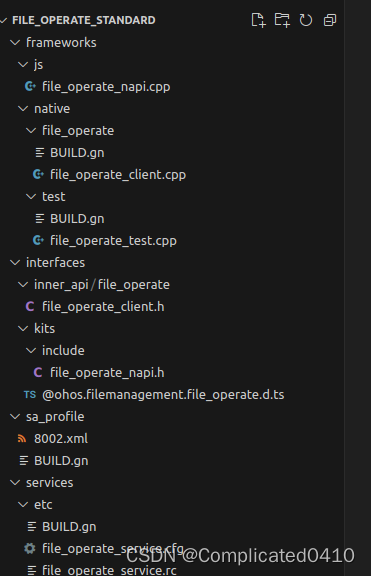Screen dimensions: 371x576
Task: Collapse the services folder chevron
Action: [x=15, y=483]
